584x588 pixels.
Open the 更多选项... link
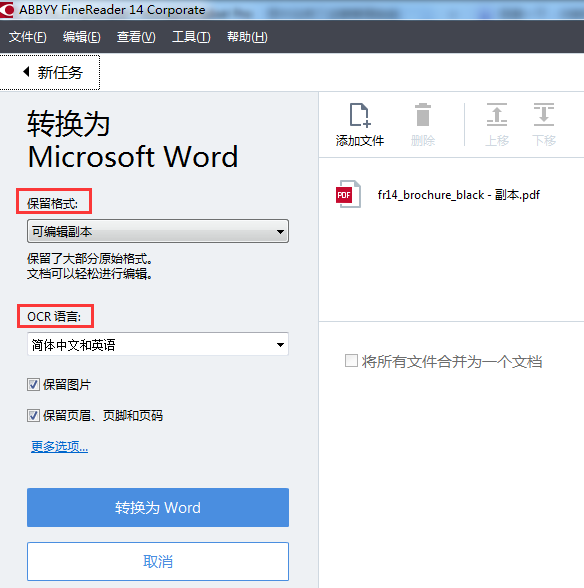(59, 446)
